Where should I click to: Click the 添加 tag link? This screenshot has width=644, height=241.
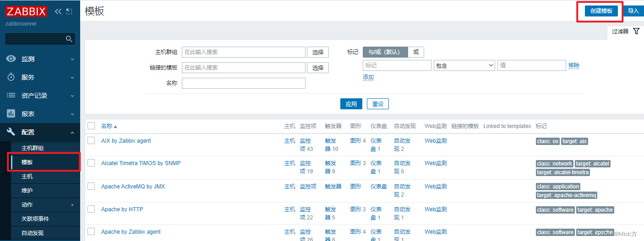coord(368,77)
